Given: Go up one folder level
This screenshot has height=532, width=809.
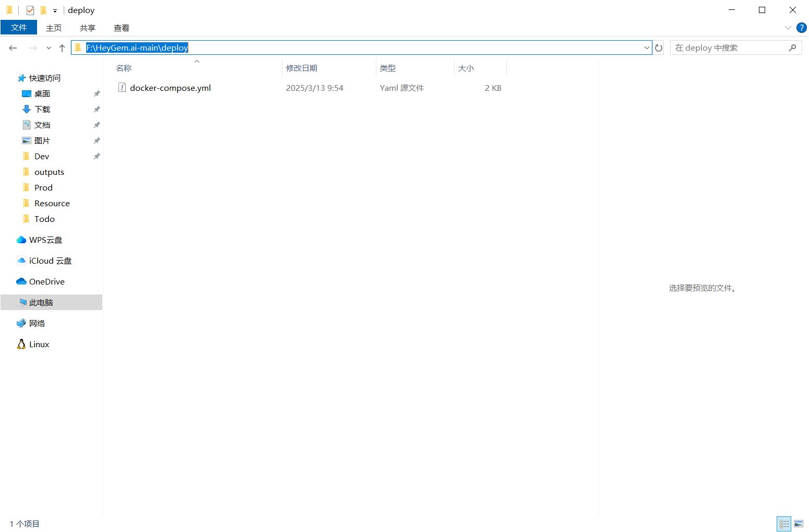Looking at the screenshot, I should pyautogui.click(x=62, y=48).
